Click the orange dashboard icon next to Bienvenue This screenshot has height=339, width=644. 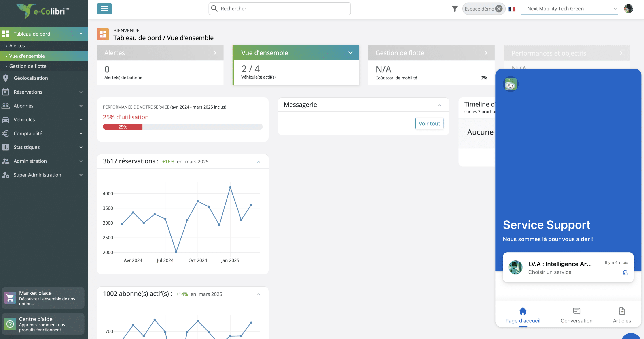(103, 34)
